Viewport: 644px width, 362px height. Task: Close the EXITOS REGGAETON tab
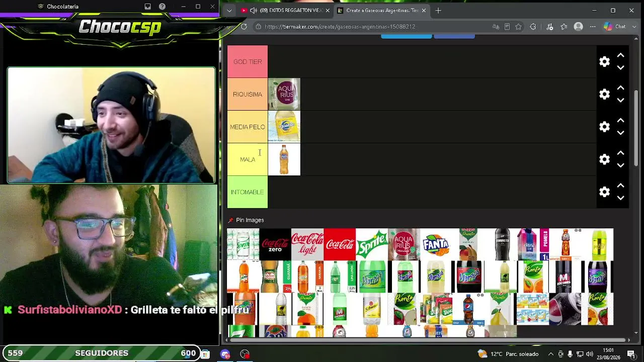pyautogui.click(x=328, y=10)
